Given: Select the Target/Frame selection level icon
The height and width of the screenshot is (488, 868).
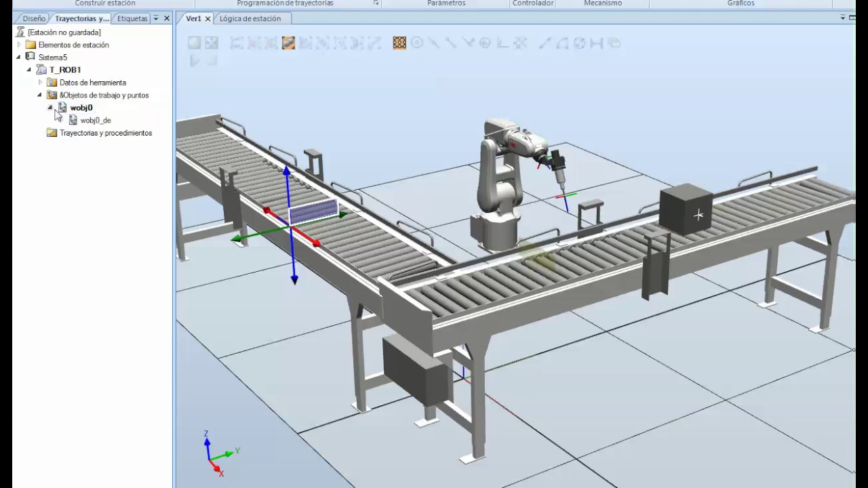Looking at the screenshot, I should coord(340,43).
